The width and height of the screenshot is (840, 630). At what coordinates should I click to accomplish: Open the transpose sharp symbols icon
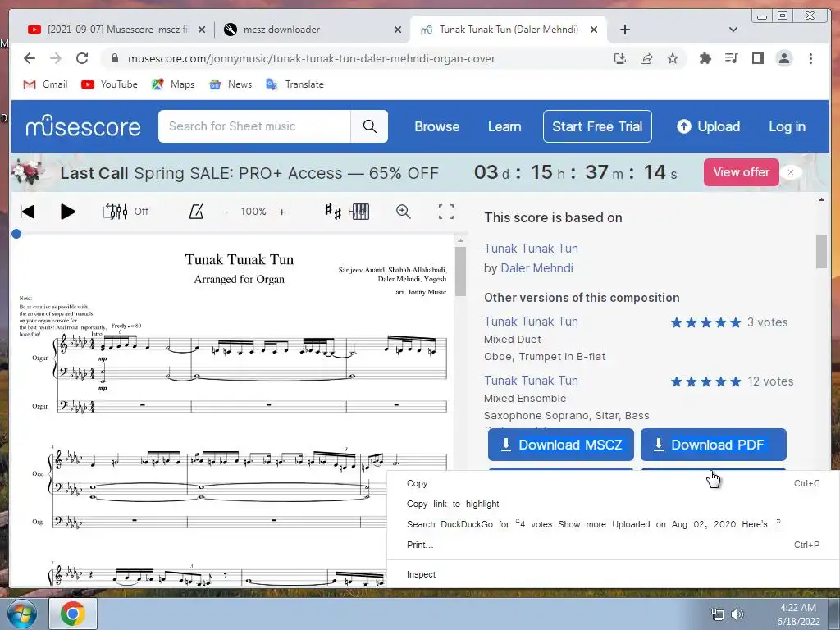coord(333,212)
